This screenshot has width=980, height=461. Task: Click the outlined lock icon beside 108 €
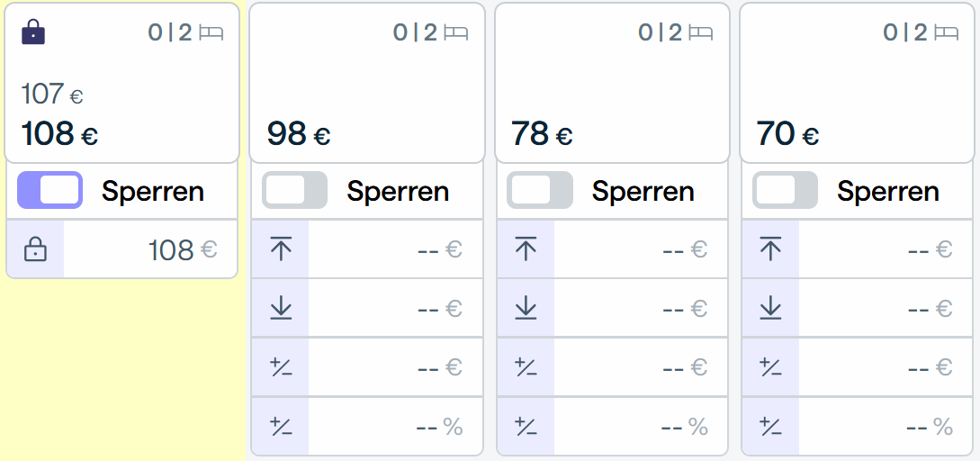click(x=35, y=250)
